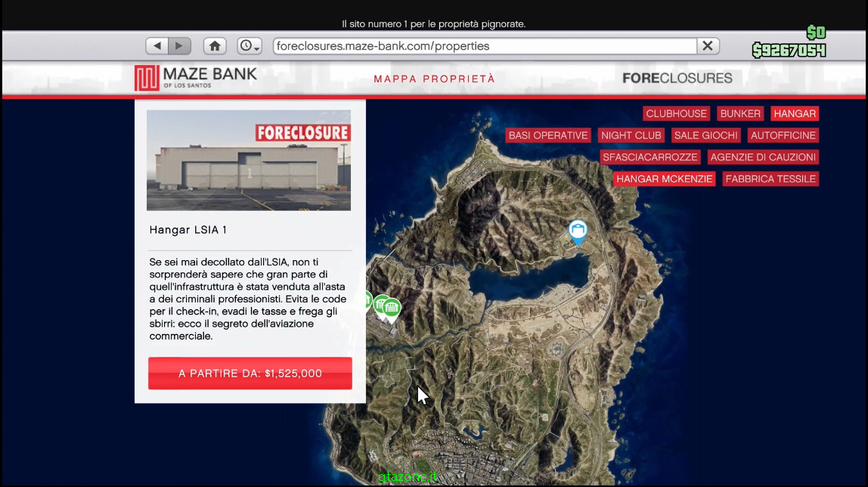Filter properties by Sfasciacarrozze
Image resolution: width=868 pixels, height=487 pixels.
click(x=650, y=157)
